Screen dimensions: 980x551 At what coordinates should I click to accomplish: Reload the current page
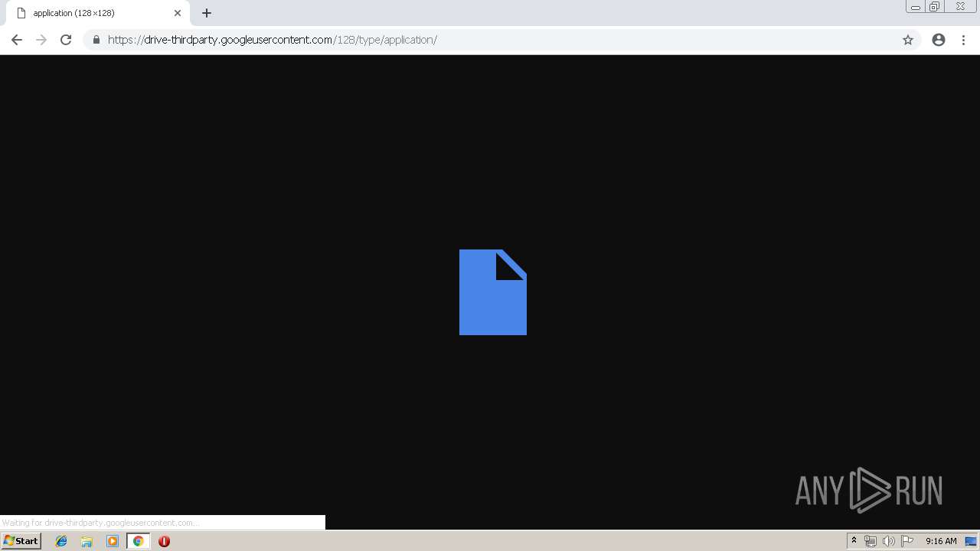pyautogui.click(x=66, y=40)
